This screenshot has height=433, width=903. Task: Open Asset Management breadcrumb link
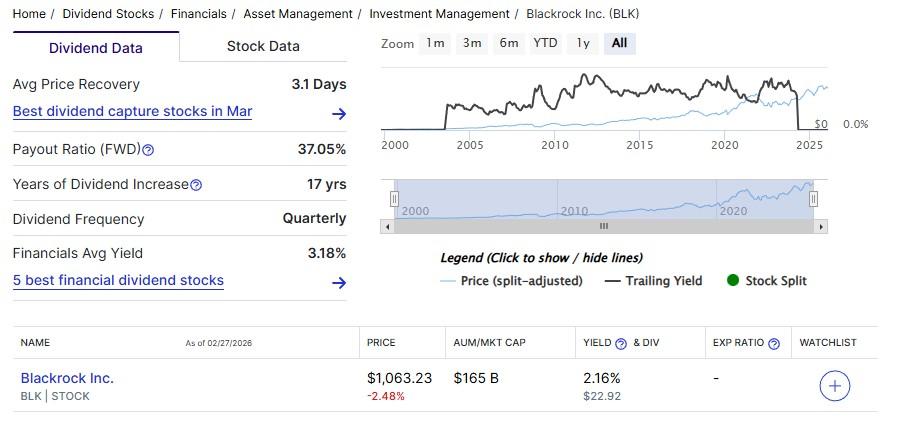[x=298, y=14]
